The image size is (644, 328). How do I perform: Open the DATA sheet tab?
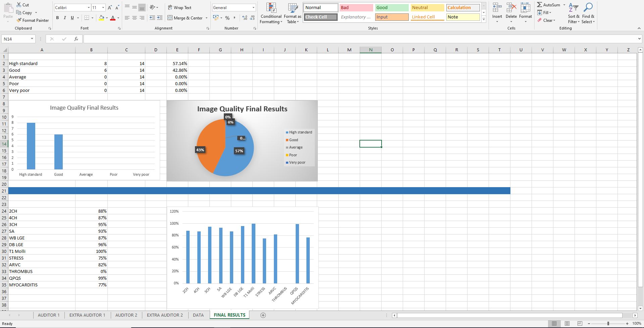[x=198, y=315]
